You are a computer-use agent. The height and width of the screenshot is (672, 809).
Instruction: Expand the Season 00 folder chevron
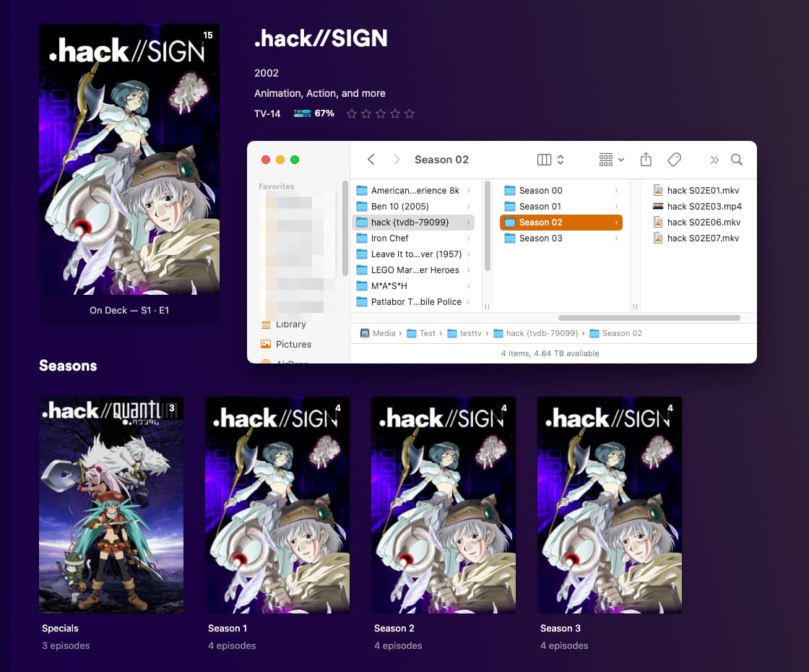click(616, 191)
